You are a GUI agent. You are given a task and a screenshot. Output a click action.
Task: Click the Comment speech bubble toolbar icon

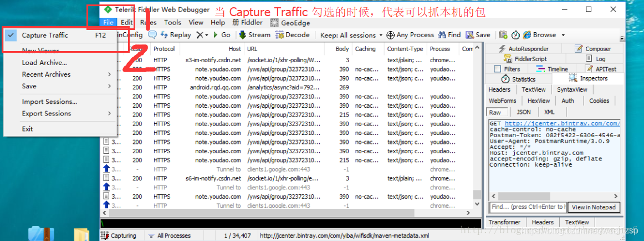click(x=152, y=35)
